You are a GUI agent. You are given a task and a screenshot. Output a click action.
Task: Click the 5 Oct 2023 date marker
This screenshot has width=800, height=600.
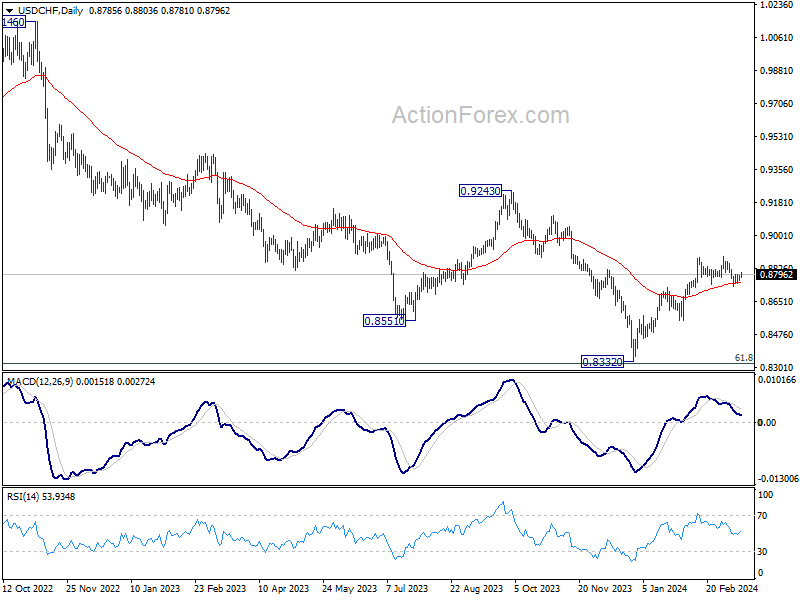(537, 588)
